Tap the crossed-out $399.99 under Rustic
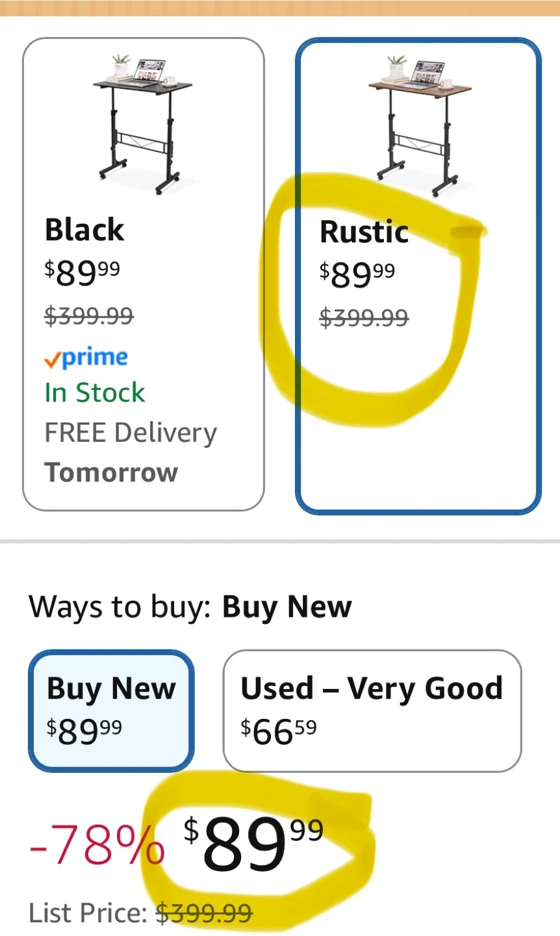The height and width of the screenshot is (936, 560). pyautogui.click(x=364, y=318)
